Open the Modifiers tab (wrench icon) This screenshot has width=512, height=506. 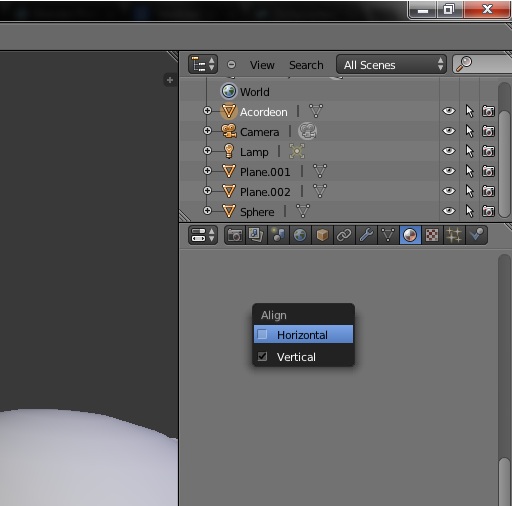click(366, 235)
